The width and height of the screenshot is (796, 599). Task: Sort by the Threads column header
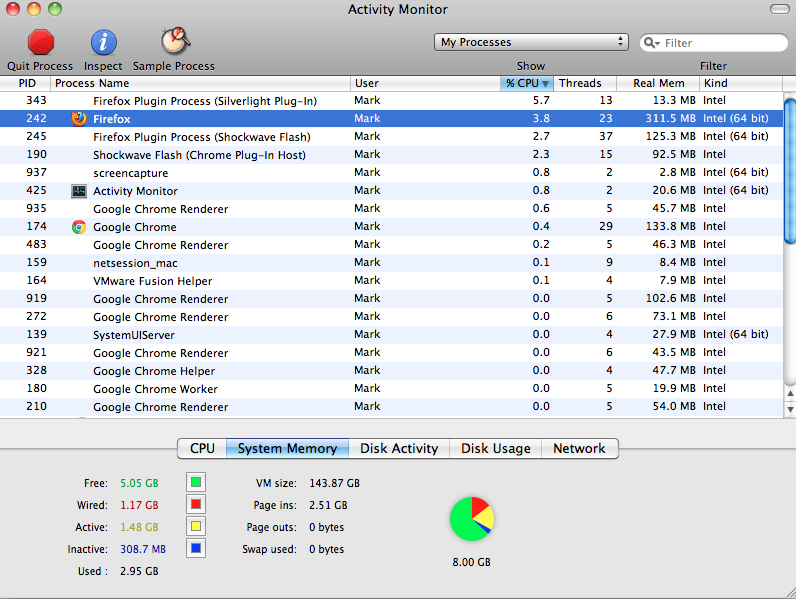click(585, 83)
